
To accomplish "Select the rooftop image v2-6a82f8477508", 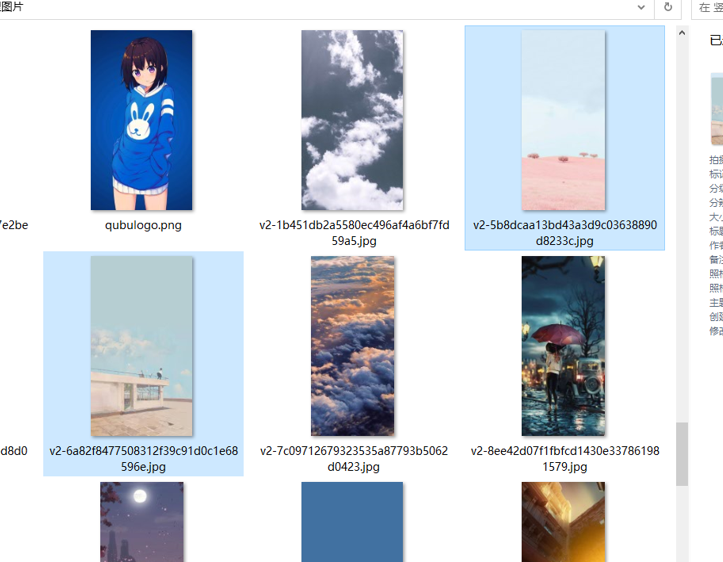I will tap(142, 346).
